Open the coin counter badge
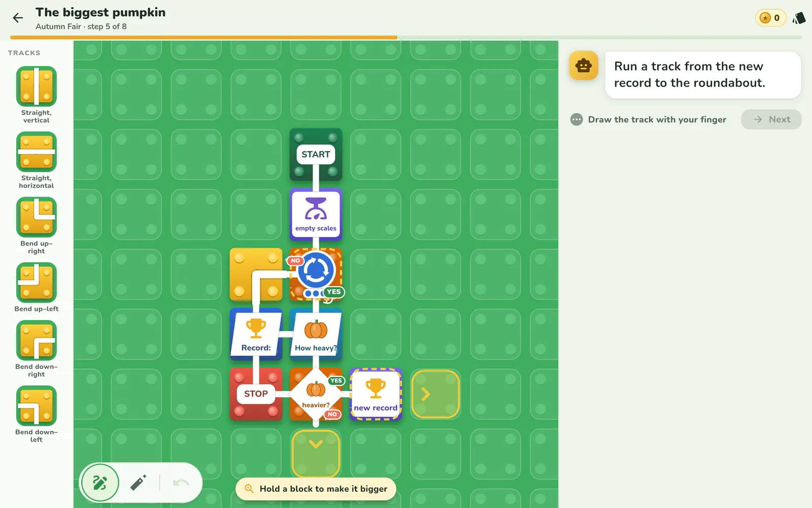The width and height of the screenshot is (812, 508). [770, 18]
